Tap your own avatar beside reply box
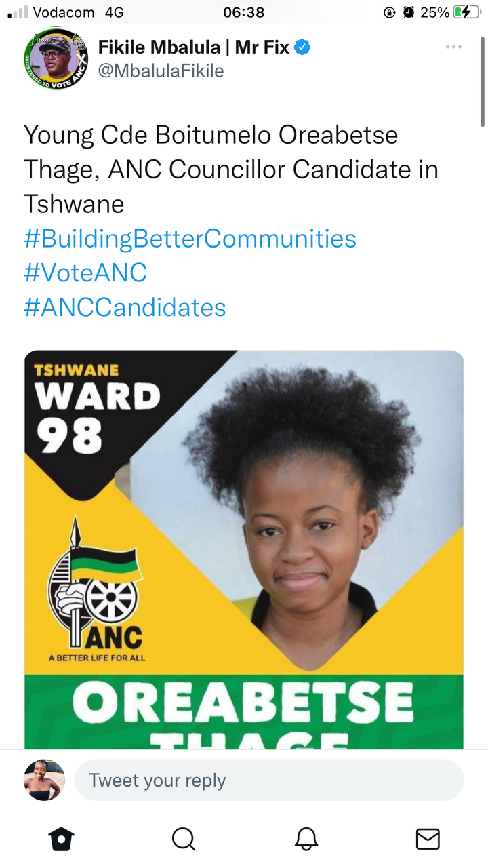The height and width of the screenshot is (868, 488). [x=45, y=780]
